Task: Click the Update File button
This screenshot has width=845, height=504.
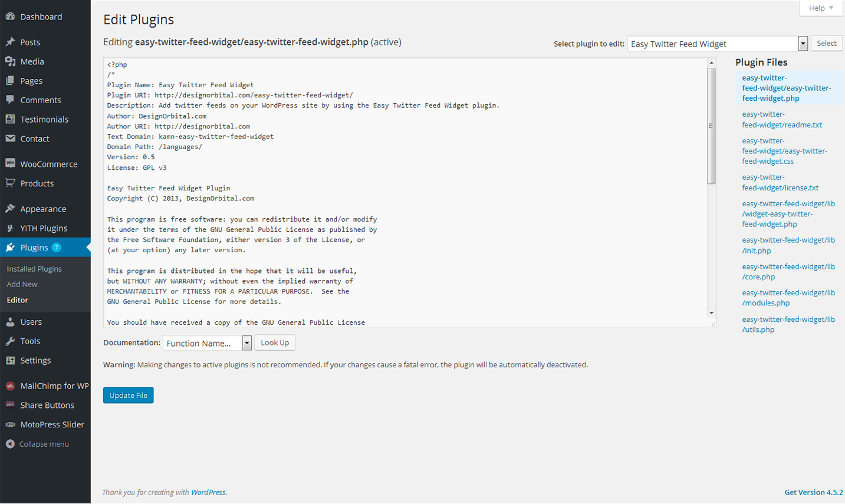Action: point(128,396)
